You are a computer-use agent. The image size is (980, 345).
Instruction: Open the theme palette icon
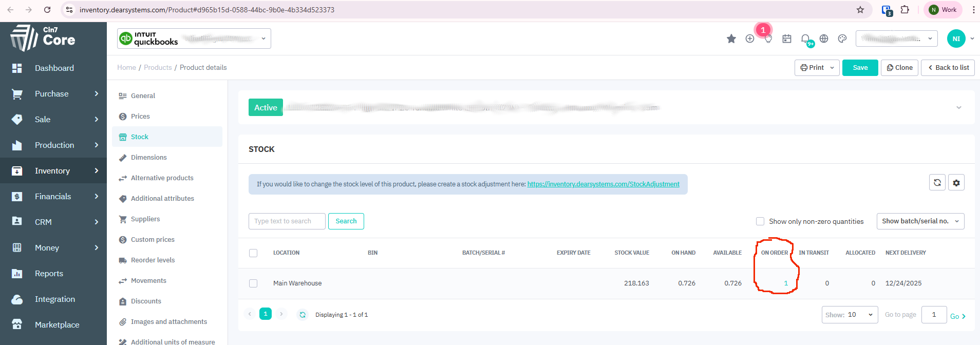(x=842, y=39)
